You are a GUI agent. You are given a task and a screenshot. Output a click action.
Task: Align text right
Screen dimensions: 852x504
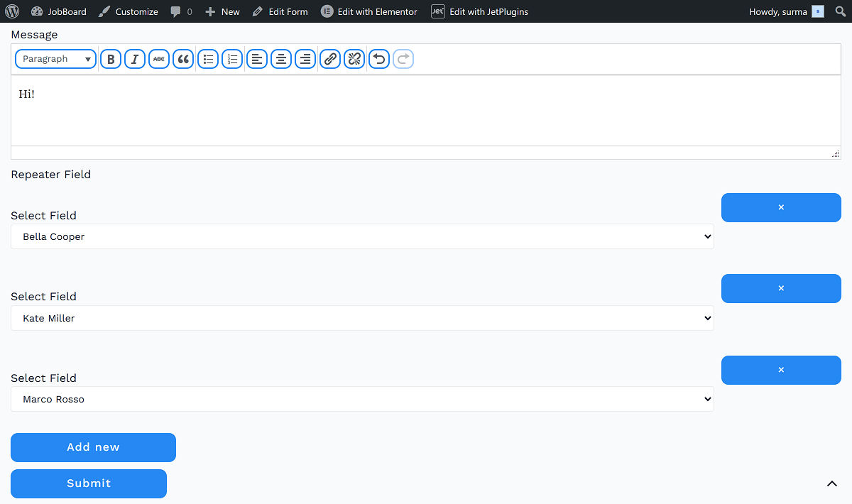tap(305, 59)
